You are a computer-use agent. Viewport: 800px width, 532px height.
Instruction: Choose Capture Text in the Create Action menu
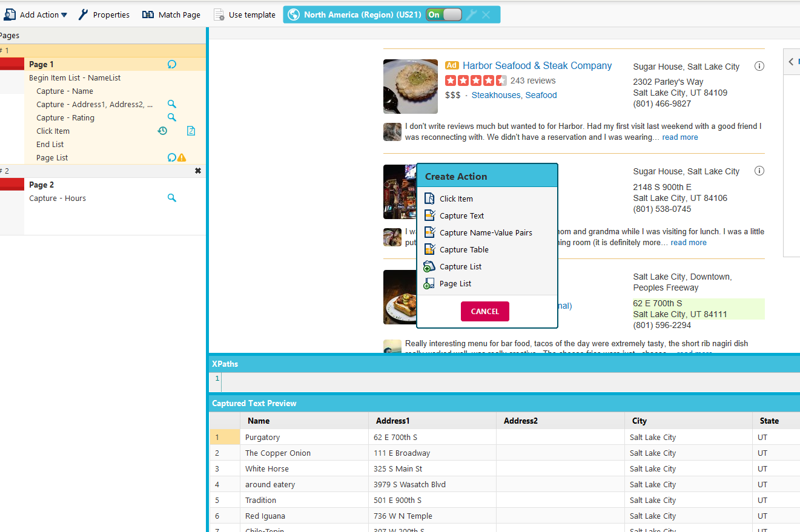point(487,215)
